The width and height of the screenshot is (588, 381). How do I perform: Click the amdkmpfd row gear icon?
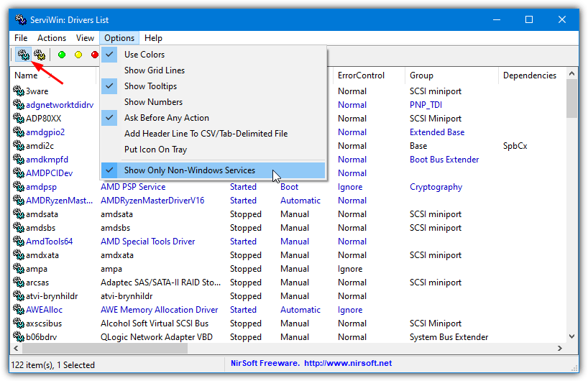[19, 160]
